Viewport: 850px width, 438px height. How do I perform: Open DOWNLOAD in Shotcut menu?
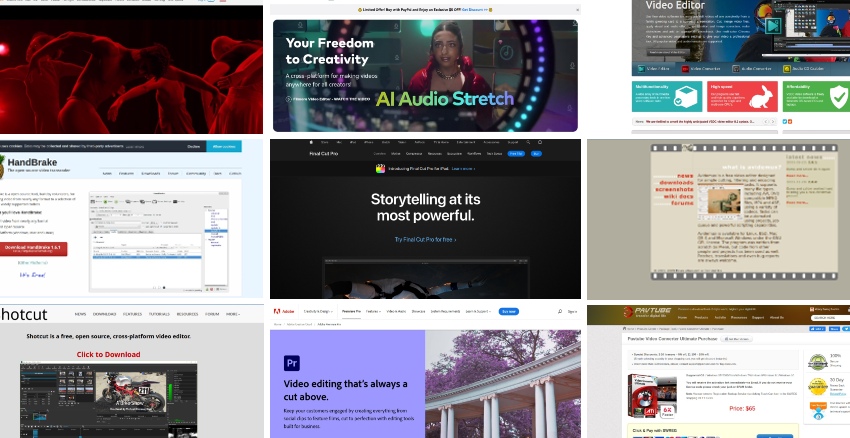pos(104,314)
